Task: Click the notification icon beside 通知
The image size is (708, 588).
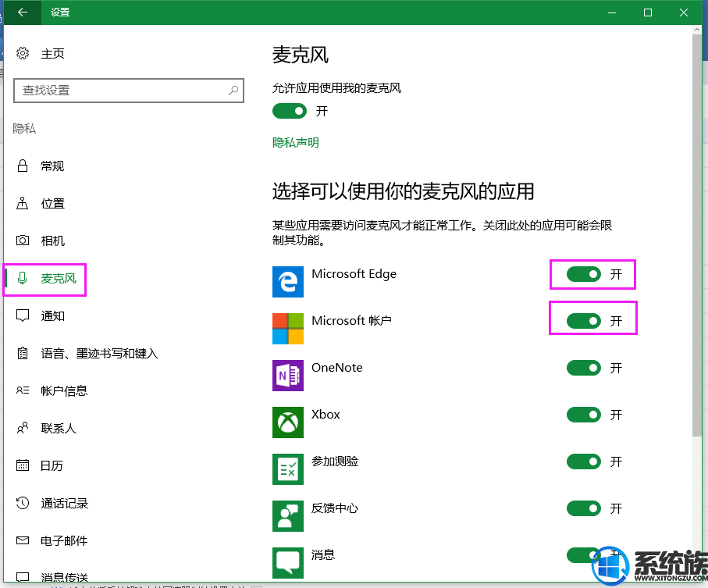Action: click(23, 315)
